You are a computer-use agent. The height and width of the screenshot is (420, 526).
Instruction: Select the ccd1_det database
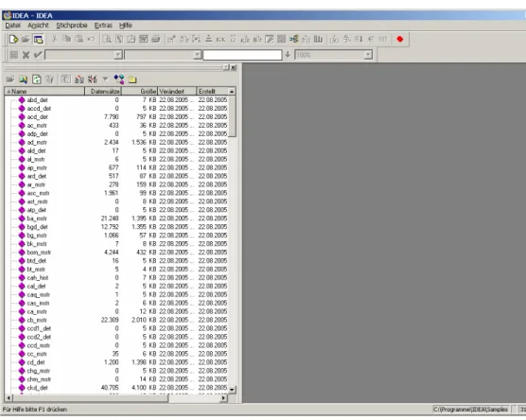click(39, 328)
